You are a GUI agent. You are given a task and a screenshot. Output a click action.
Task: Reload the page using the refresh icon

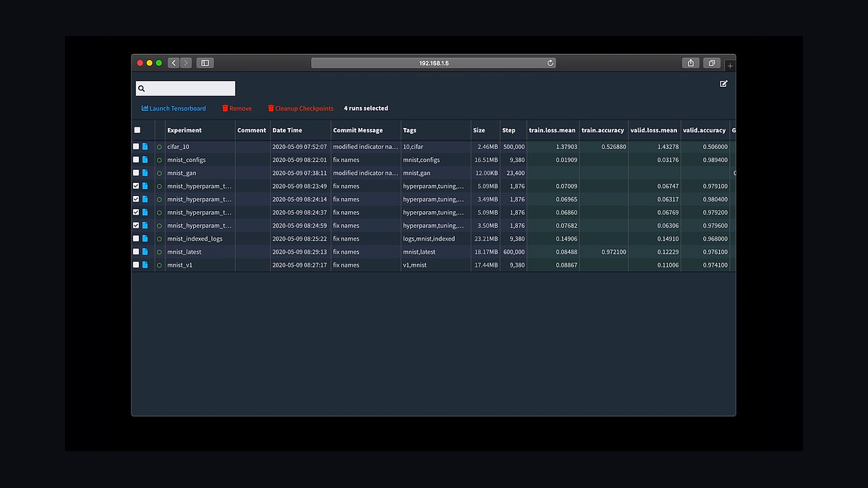[550, 63]
